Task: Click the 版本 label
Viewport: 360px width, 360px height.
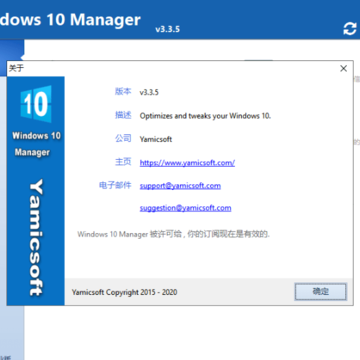Action: (123, 92)
